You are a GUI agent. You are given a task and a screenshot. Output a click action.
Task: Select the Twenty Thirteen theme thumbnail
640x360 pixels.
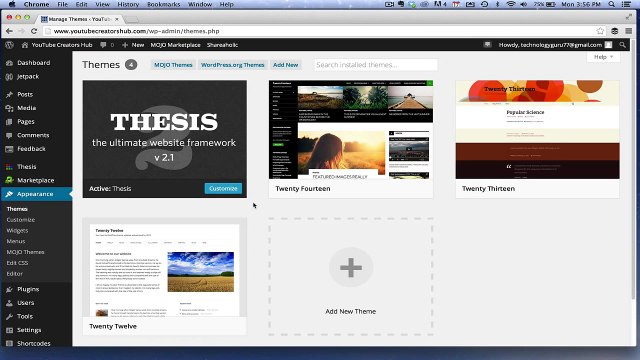538,129
